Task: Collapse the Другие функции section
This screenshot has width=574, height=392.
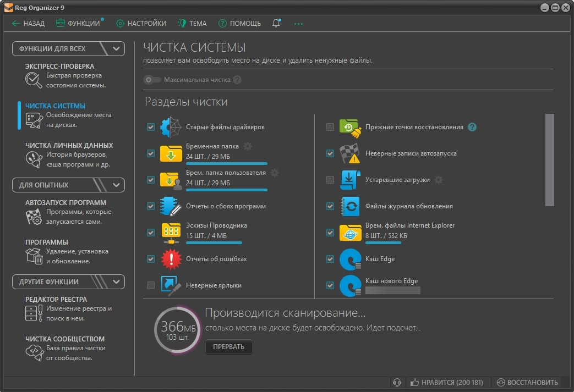Action: coord(116,281)
